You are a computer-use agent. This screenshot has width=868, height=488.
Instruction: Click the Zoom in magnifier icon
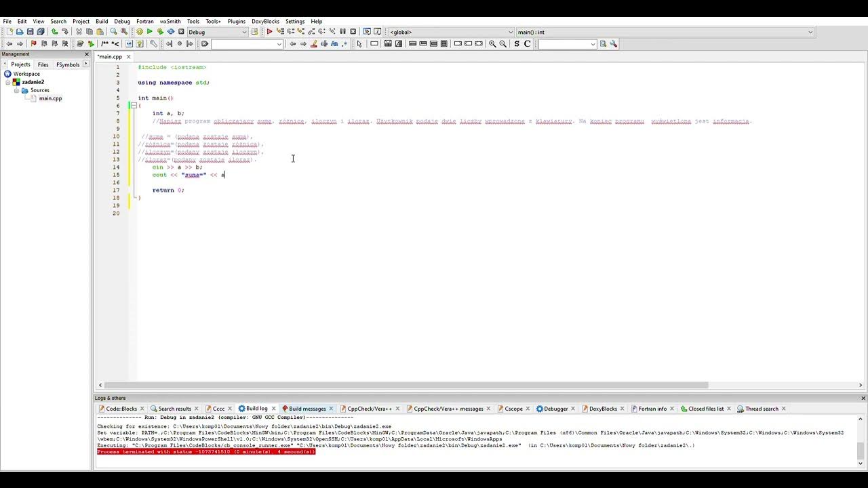click(492, 44)
